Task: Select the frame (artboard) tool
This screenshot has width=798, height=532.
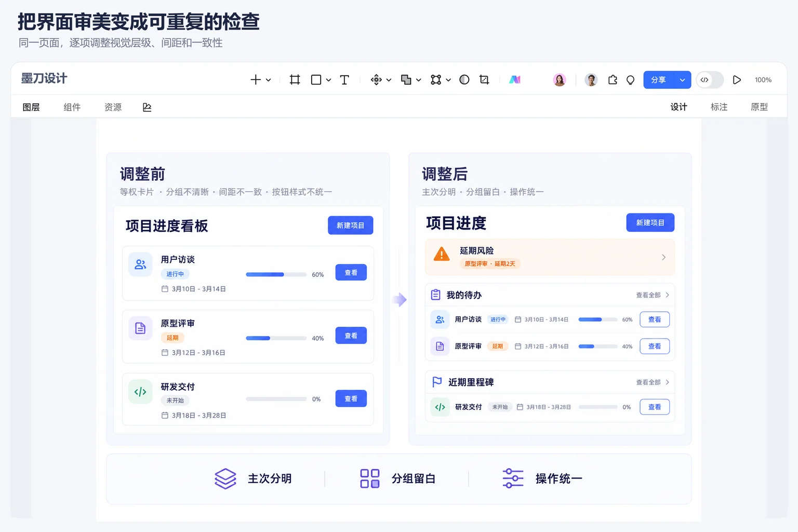Action: pos(295,79)
